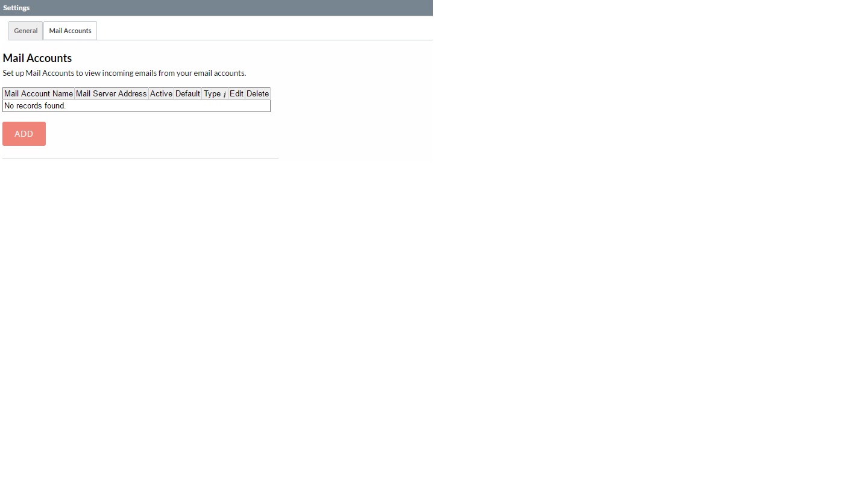The height and width of the screenshot is (488, 868).
Task: Click the info icon beside Type
Action: click(x=224, y=94)
